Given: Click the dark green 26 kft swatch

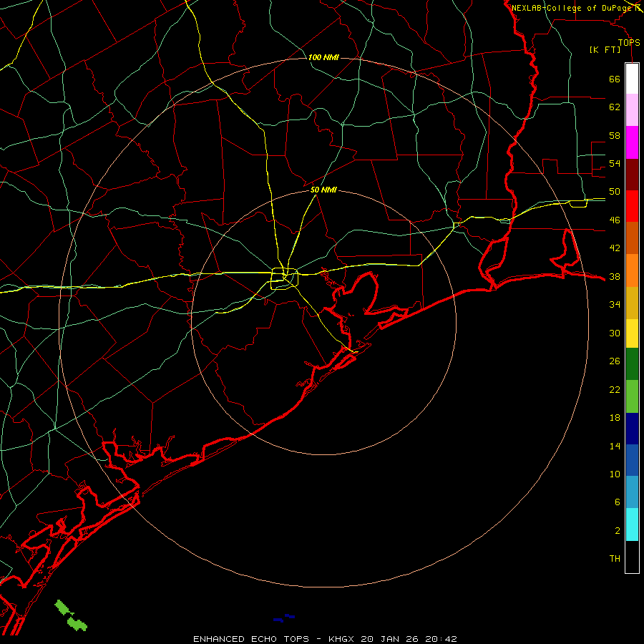Looking at the screenshot, I should point(632,364).
